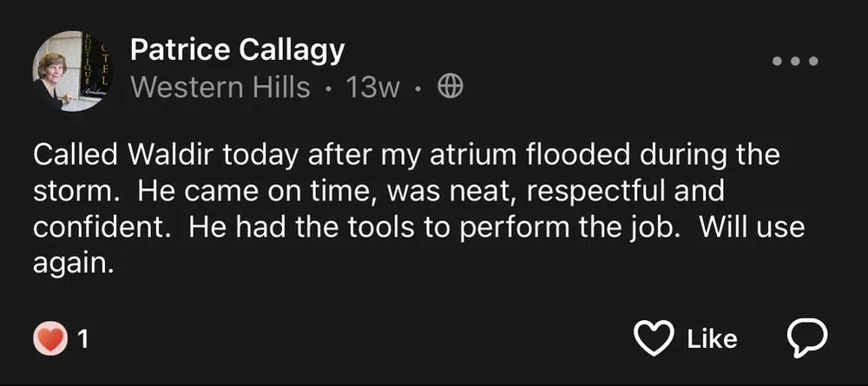View who reacted via count 1

[x=83, y=339]
